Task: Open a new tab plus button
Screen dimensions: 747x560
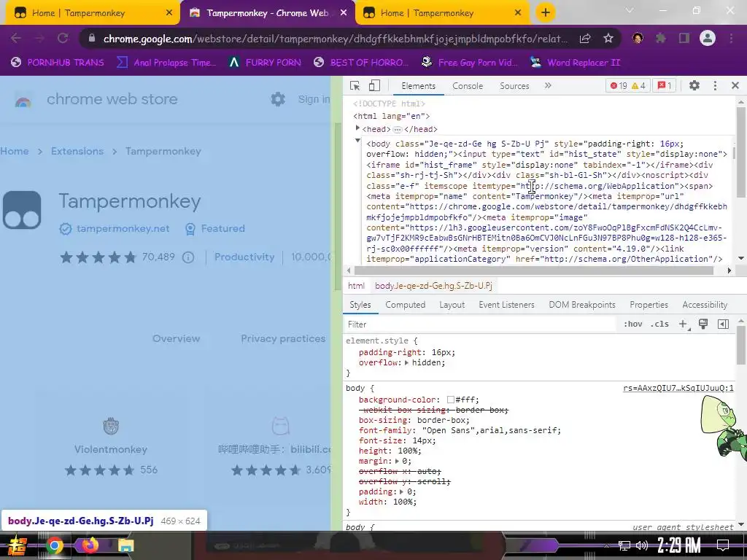Action: point(546,13)
